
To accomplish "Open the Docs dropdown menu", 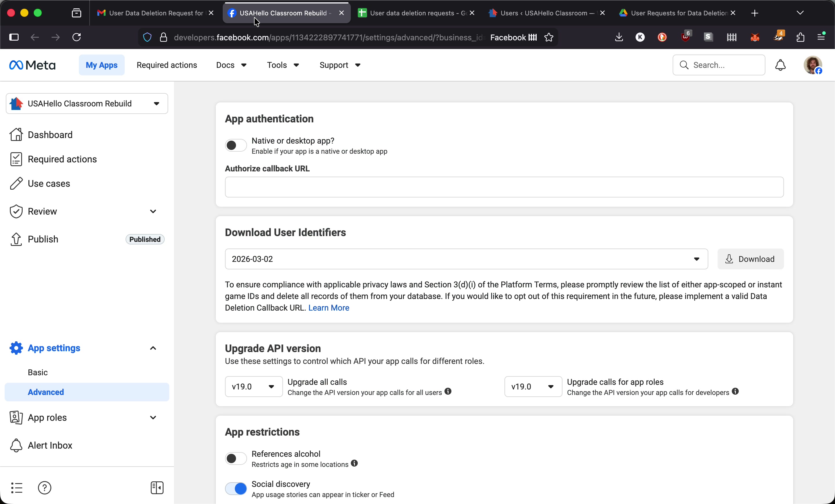I will coord(231,65).
